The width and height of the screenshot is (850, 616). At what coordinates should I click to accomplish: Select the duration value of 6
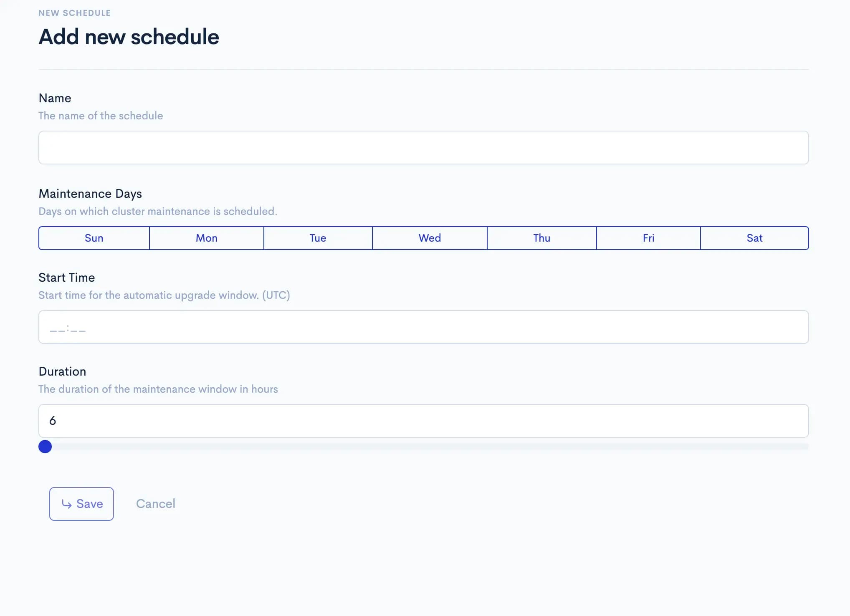point(53,421)
